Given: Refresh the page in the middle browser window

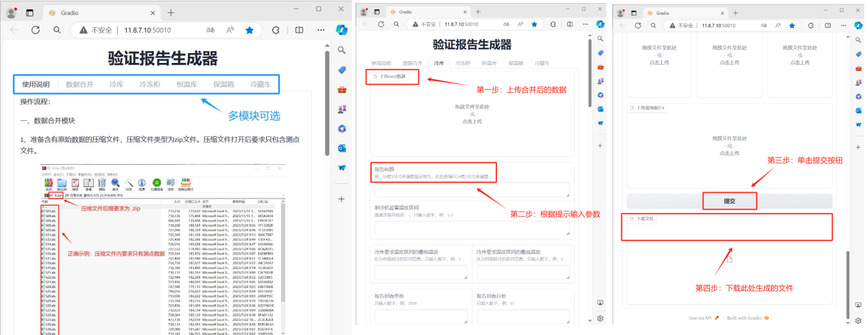Looking at the screenshot, I should coord(381,24).
